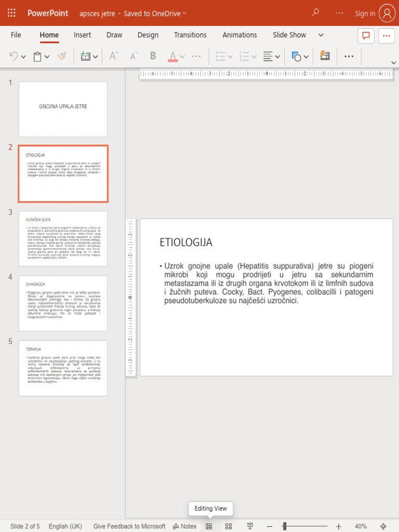Image resolution: width=399 pixels, height=532 pixels.
Task: Expand the Shapes dropdown
Action: (x=306, y=57)
